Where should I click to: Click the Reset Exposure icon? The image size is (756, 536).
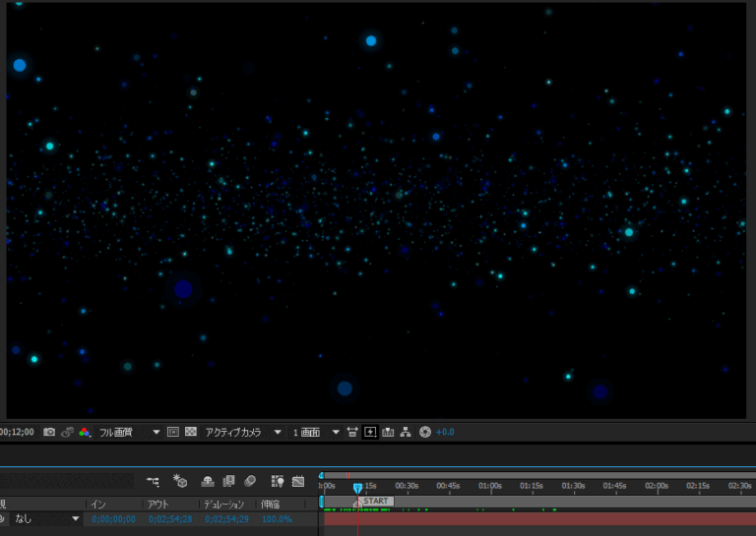pos(425,432)
